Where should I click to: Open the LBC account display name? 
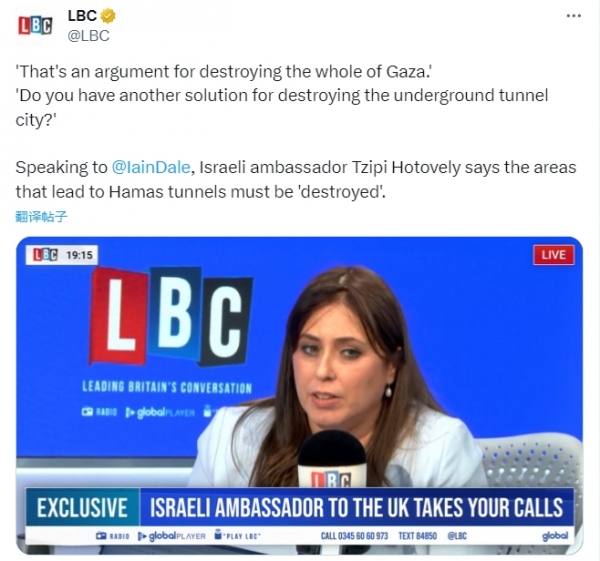click(x=82, y=16)
